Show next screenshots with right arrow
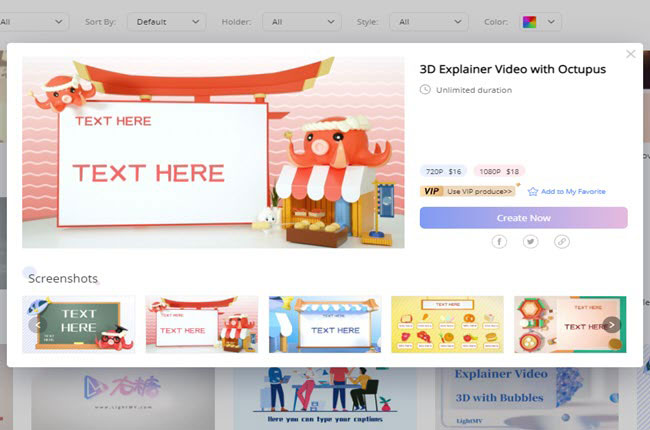The width and height of the screenshot is (650, 430). click(x=611, y=325)
